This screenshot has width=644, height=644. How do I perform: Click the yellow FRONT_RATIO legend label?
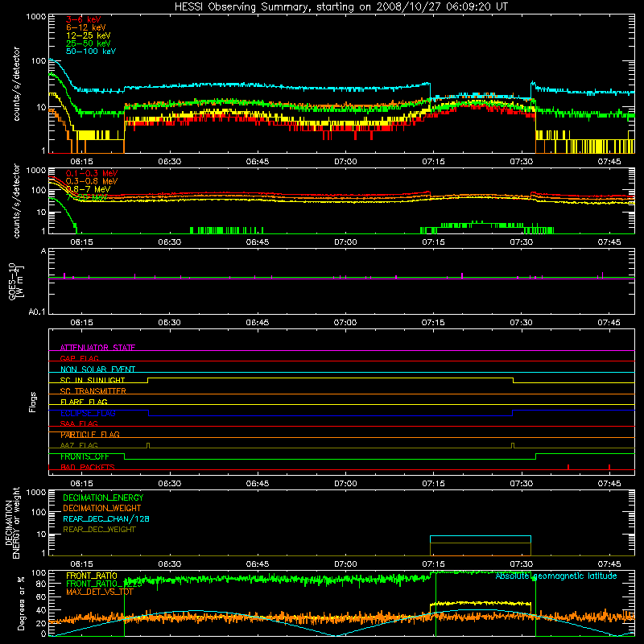pyautogui.click(x=92, y=576)
